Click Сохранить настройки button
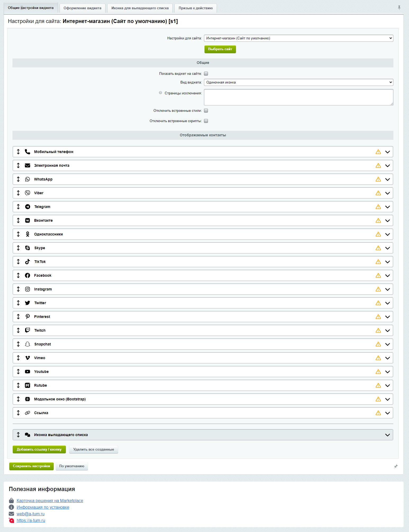Screen dimensions: 409x532 31,466
